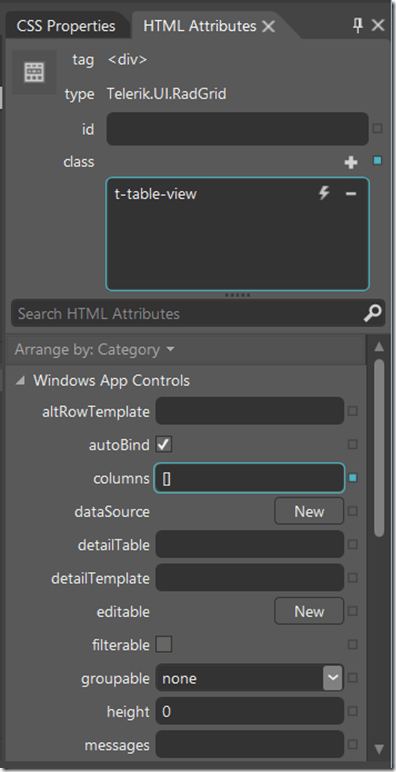This screenshot has width=396, height=772.
Task: Click the vertical scrollbar thumb
Action: pos(379,448)
